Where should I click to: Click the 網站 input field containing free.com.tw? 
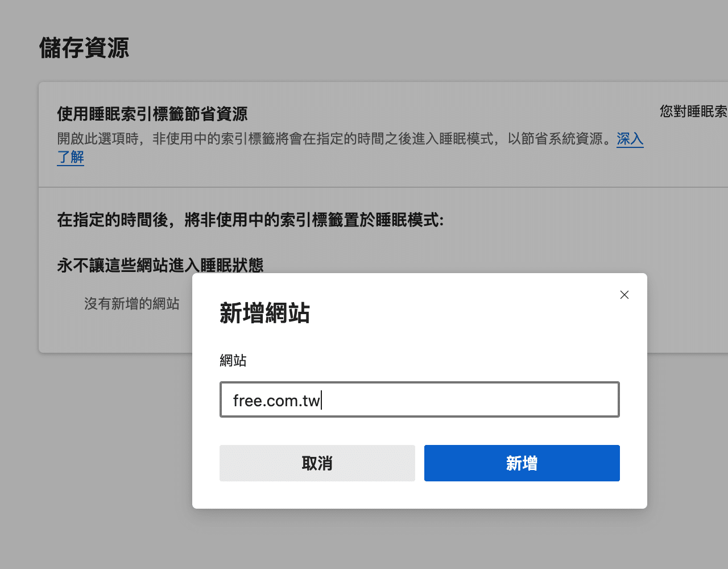point(420,399)
